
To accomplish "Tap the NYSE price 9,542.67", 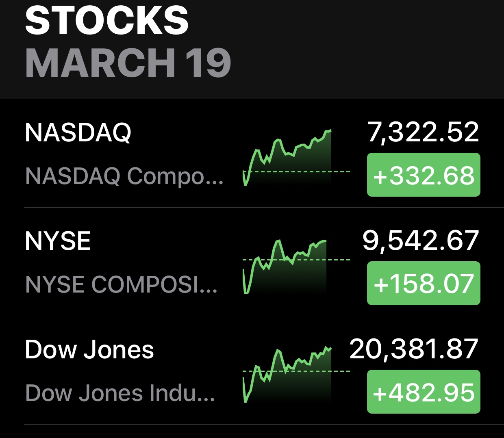I will 421,241.
